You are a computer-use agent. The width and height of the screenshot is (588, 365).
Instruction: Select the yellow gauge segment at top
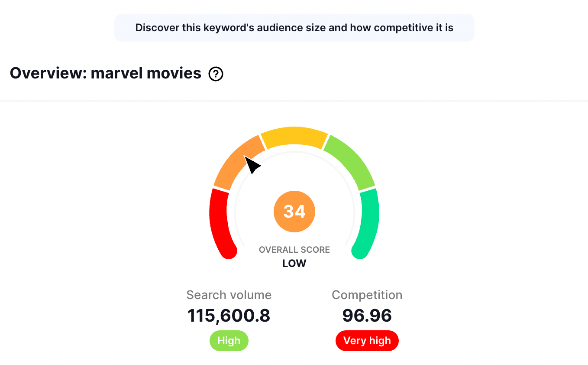coord(294,138)
